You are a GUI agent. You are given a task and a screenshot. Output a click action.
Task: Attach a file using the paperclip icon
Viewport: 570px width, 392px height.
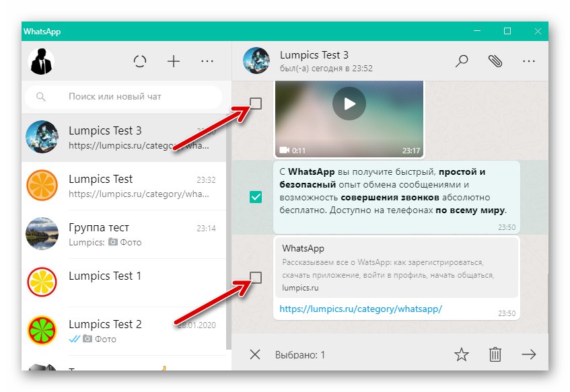click(495, 61)
